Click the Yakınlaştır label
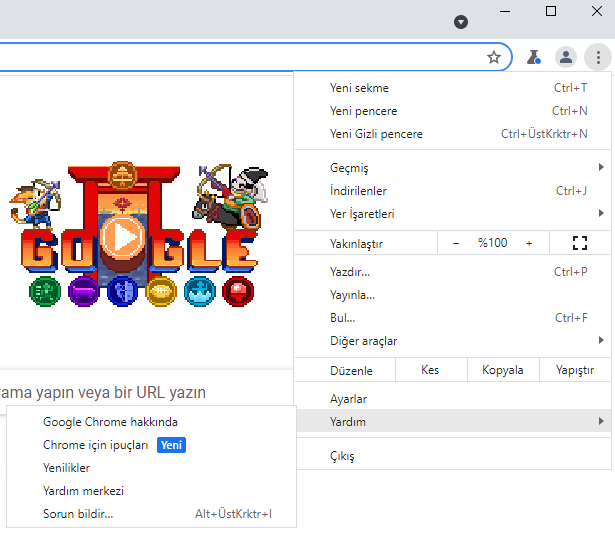The height and width of the screenshot is (542, 615). tap(356, 244)
